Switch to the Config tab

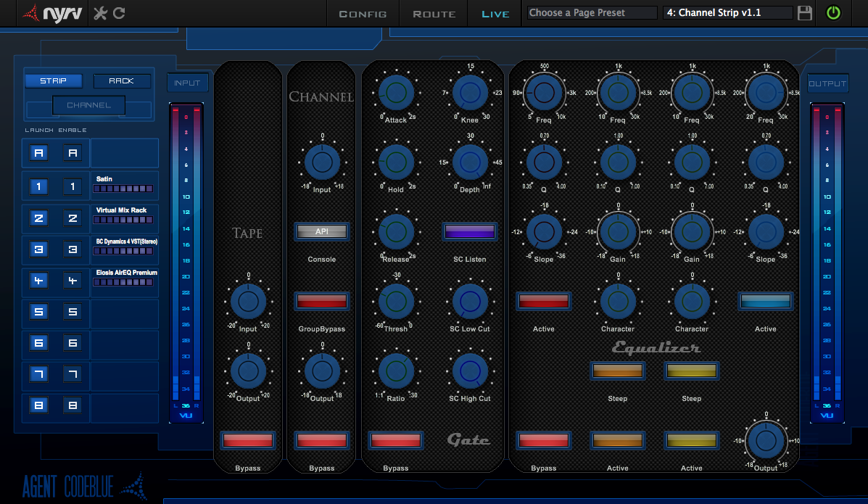click(363, 14)
